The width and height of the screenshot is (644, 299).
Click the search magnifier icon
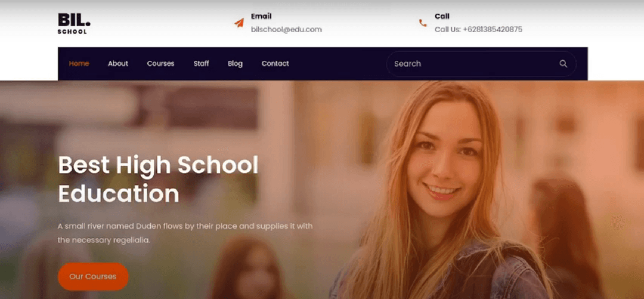point(563,64)
